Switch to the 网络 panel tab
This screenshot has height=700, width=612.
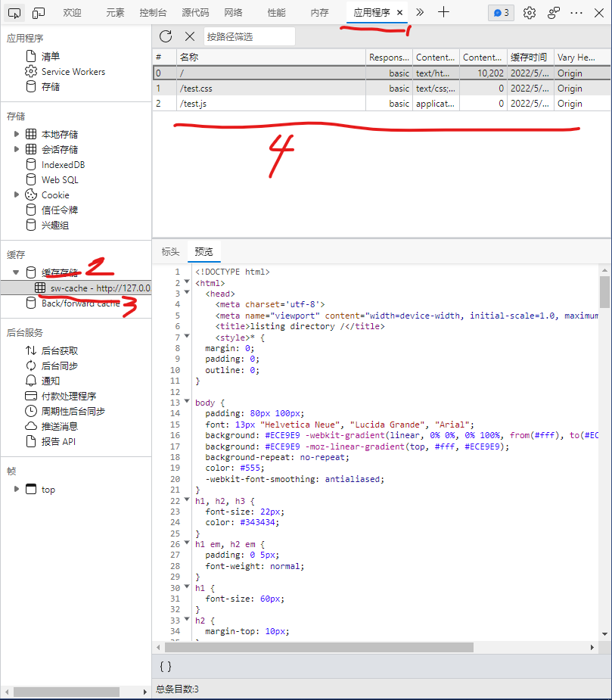tap(234, 13)
